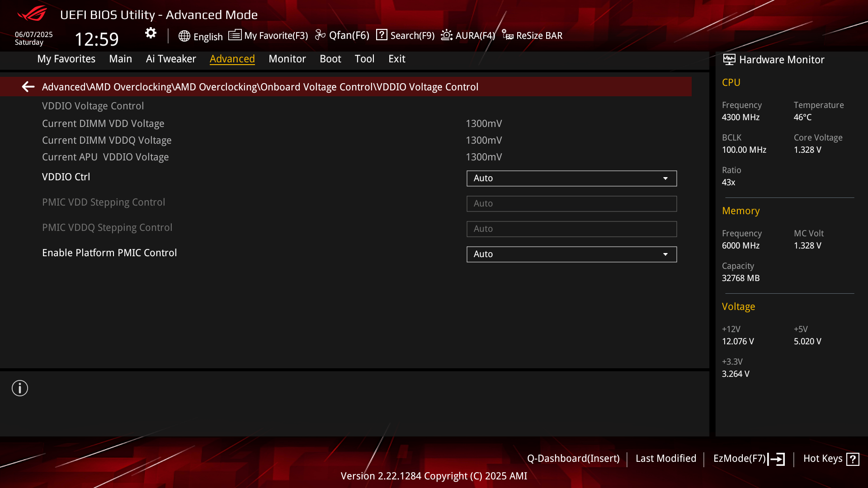Select the Exit tab
Viewport: 868px width, 488px height.
coord(397,59)
